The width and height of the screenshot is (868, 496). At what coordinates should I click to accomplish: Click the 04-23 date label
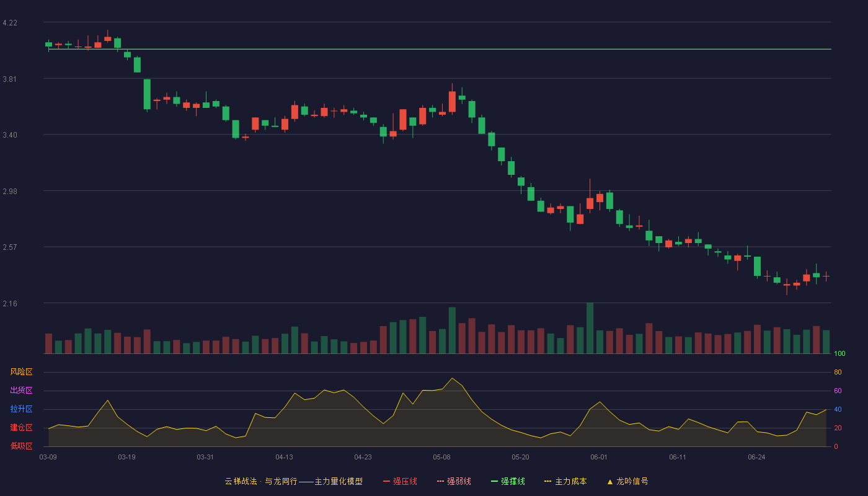point(363,457)
